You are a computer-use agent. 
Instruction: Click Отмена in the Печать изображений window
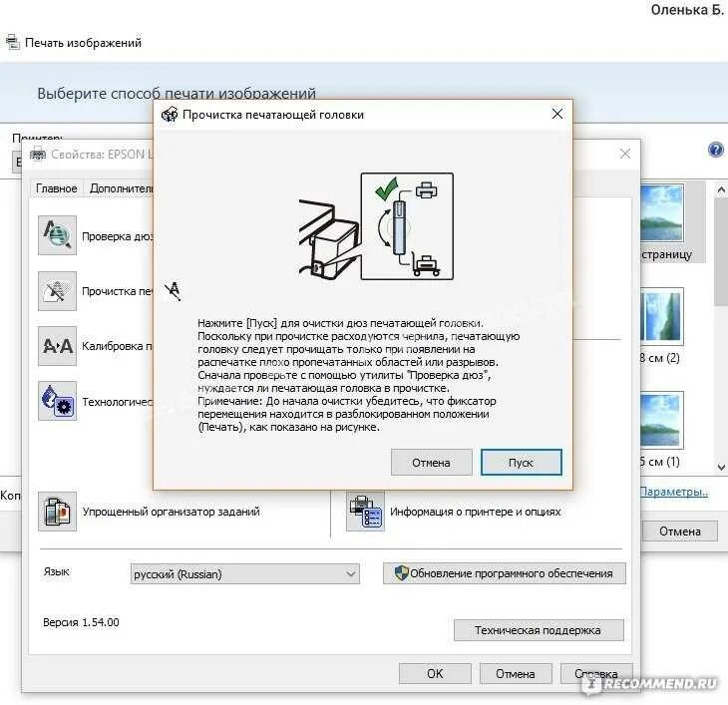[x=680, y=530]
